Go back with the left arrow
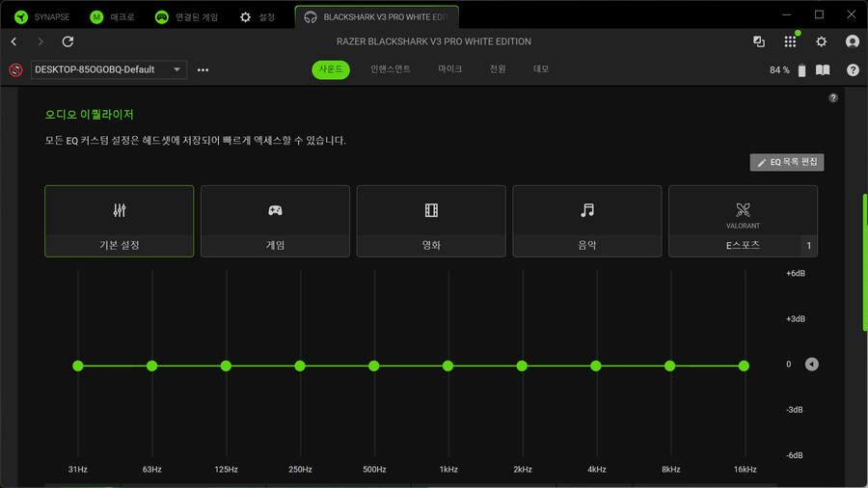Screen dimensions: 868x488 click(x=14, y=41)
